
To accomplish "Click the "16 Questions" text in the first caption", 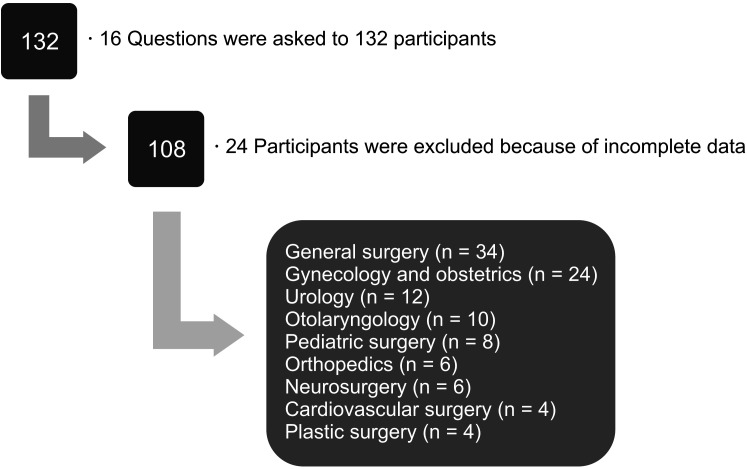I will [139, 40].
